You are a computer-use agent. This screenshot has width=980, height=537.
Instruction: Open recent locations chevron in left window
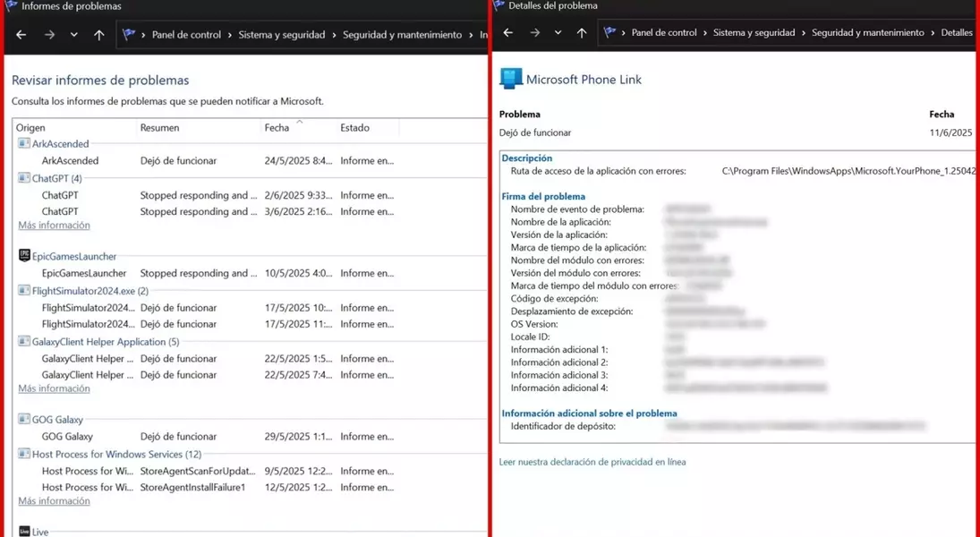tap(73, 35)
